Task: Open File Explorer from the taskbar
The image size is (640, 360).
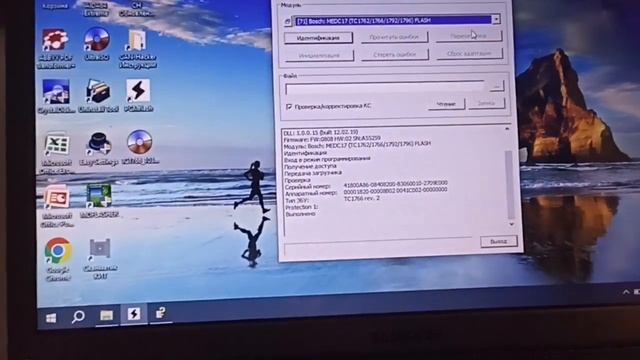Action: click(x=107, y=315)
